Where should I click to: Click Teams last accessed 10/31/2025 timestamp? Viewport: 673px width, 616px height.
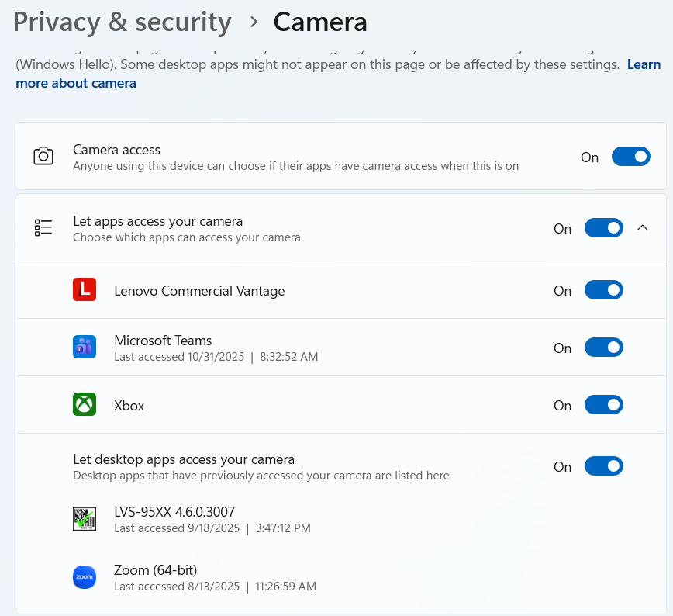(216, 357)
